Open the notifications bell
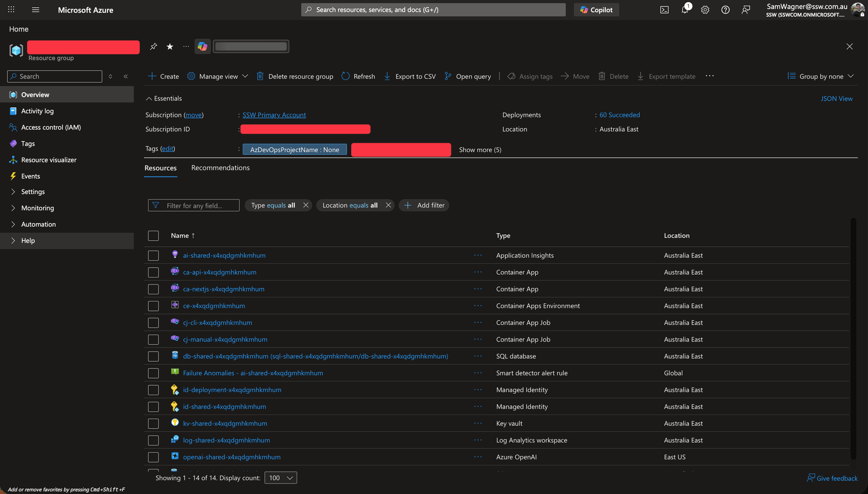Screen dimensions: 868x494 click(685, 10)
